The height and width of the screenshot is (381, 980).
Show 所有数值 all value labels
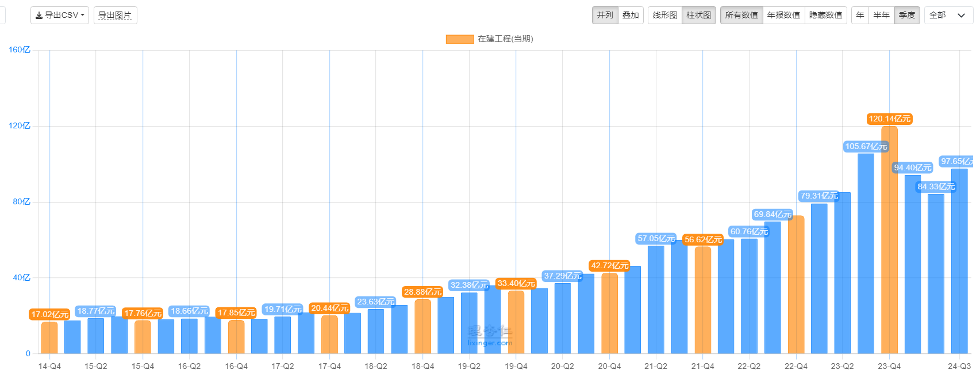(x=741, y=15)
